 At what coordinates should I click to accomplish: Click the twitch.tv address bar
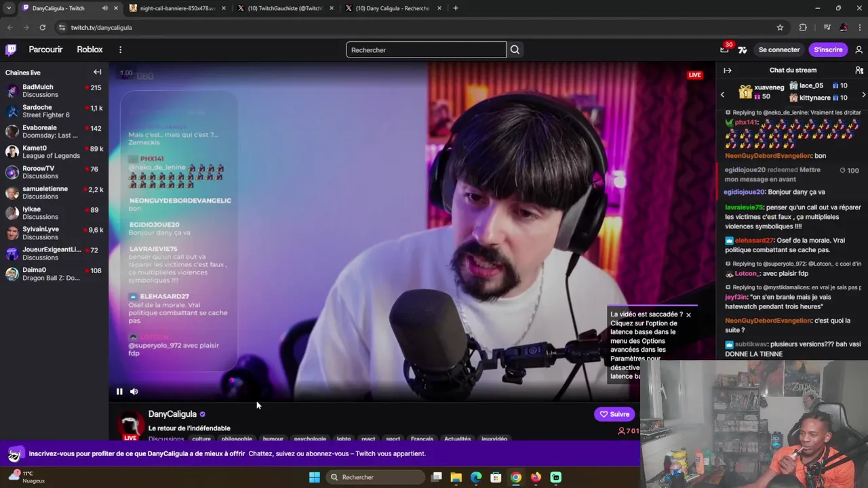[414, 27]
